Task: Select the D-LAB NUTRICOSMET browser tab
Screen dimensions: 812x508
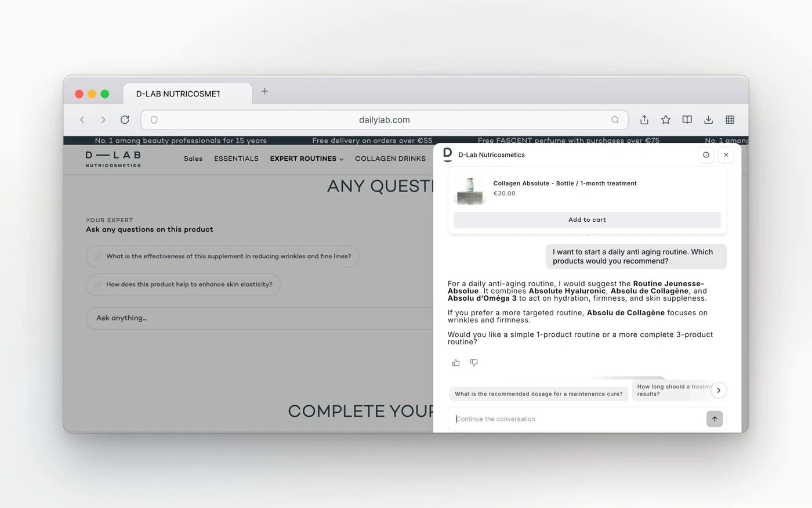Action: click(187, 93)
